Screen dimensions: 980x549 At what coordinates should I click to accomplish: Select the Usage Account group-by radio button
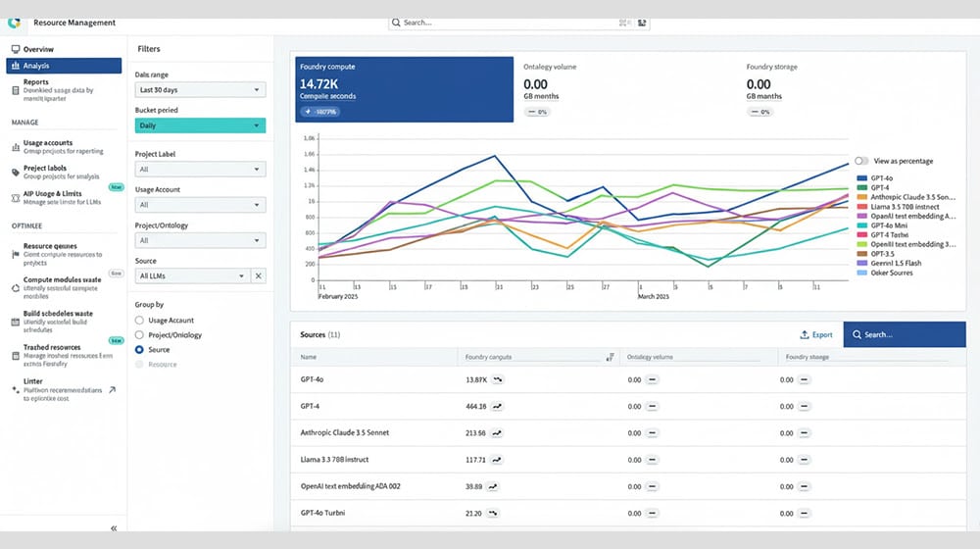pyautogui.click(x=140, y=321)
